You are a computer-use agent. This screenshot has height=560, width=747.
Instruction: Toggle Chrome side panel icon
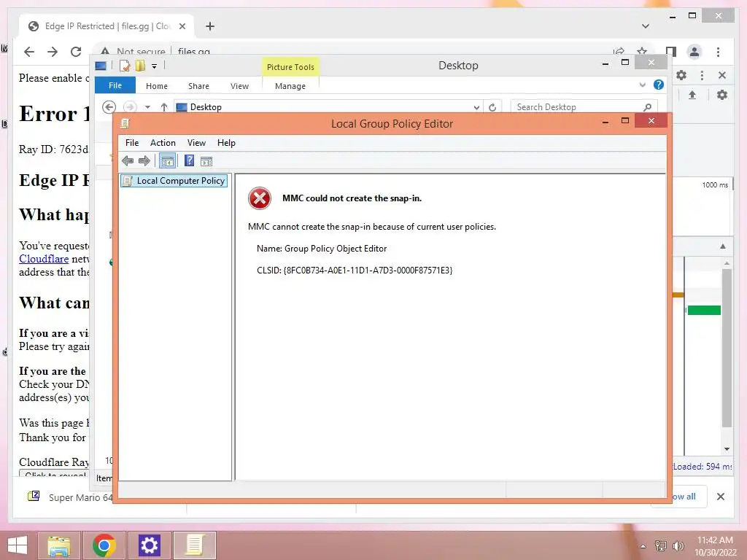[x=671, y=52]
